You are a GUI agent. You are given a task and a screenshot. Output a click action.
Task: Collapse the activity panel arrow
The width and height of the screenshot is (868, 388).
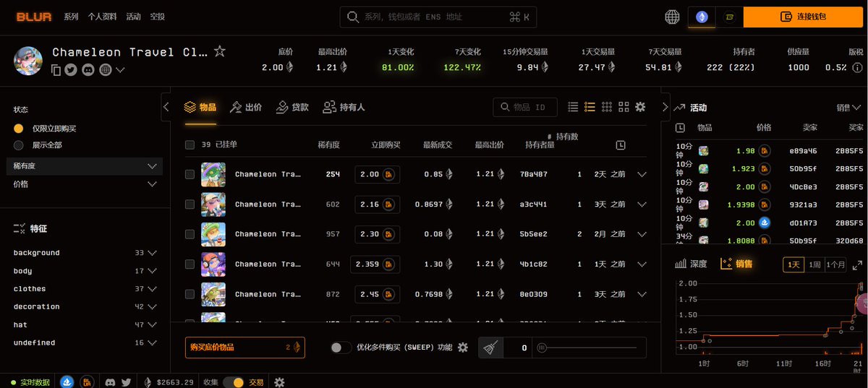[x=665, y=107]
